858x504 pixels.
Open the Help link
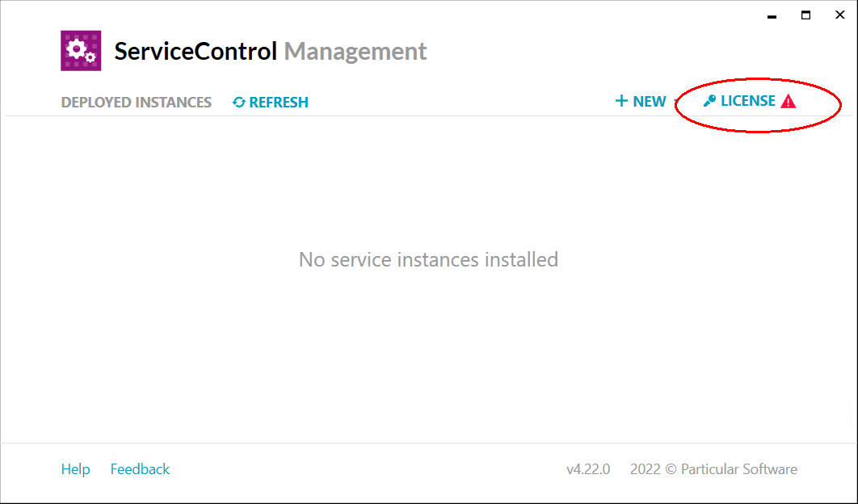pos(75,469)
